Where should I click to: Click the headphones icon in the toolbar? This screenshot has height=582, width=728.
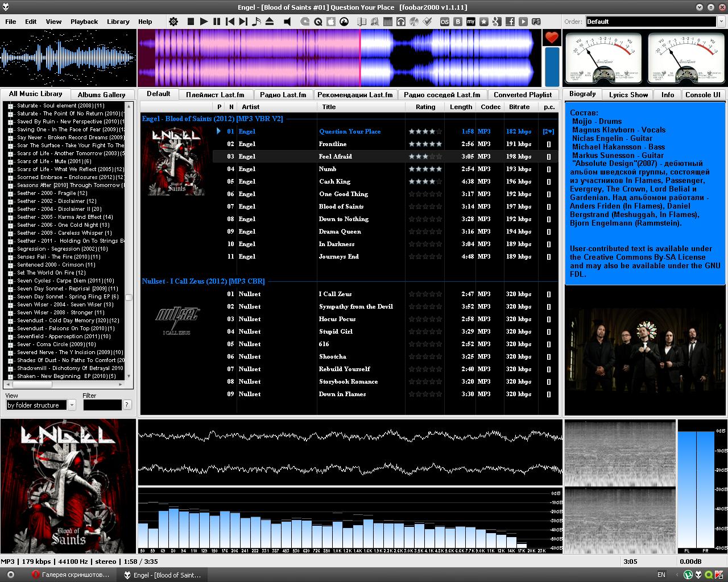(401, 22)
